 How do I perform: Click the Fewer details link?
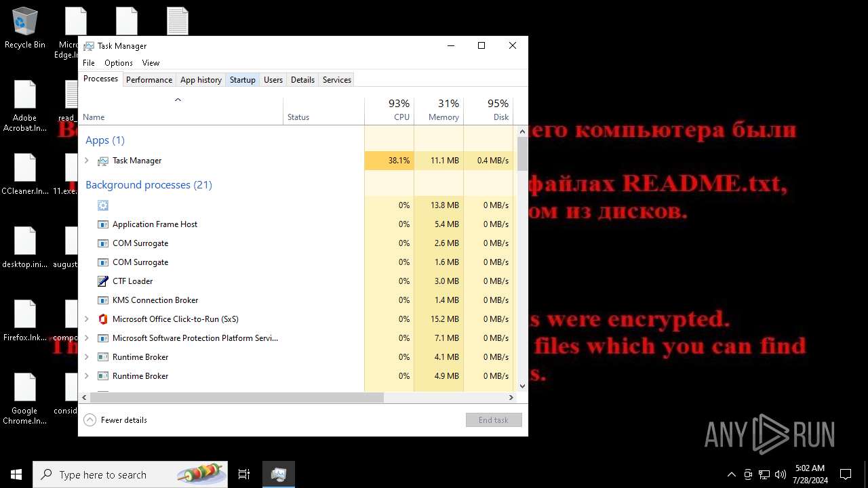124,420
